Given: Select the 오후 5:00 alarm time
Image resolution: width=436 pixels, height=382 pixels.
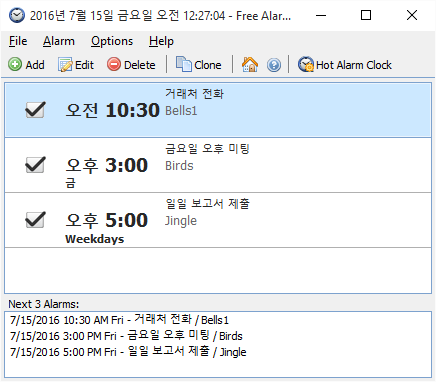Looking at the screenshot, I should coord(107,220).
